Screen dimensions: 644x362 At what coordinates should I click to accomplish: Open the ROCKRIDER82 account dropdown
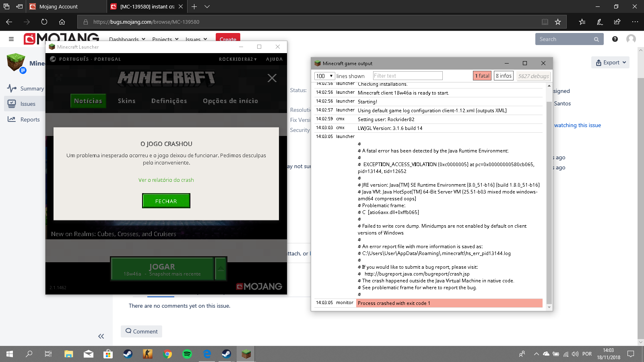point(238,59)
